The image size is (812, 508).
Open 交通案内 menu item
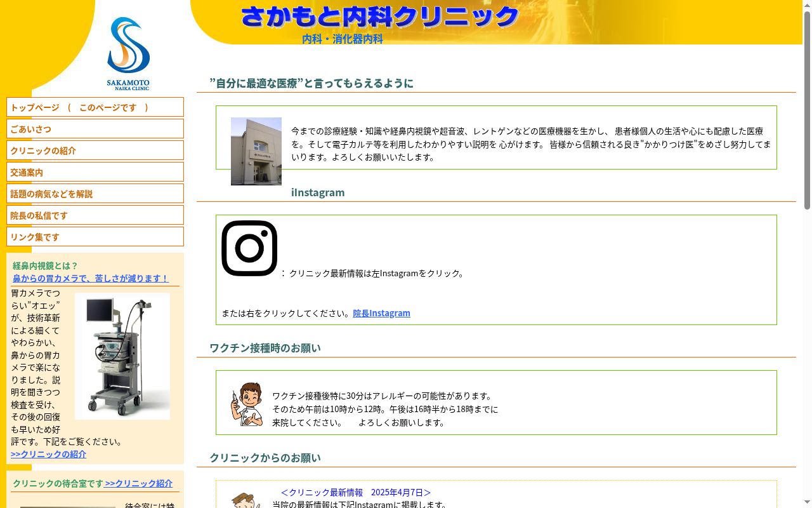[95, 172]
